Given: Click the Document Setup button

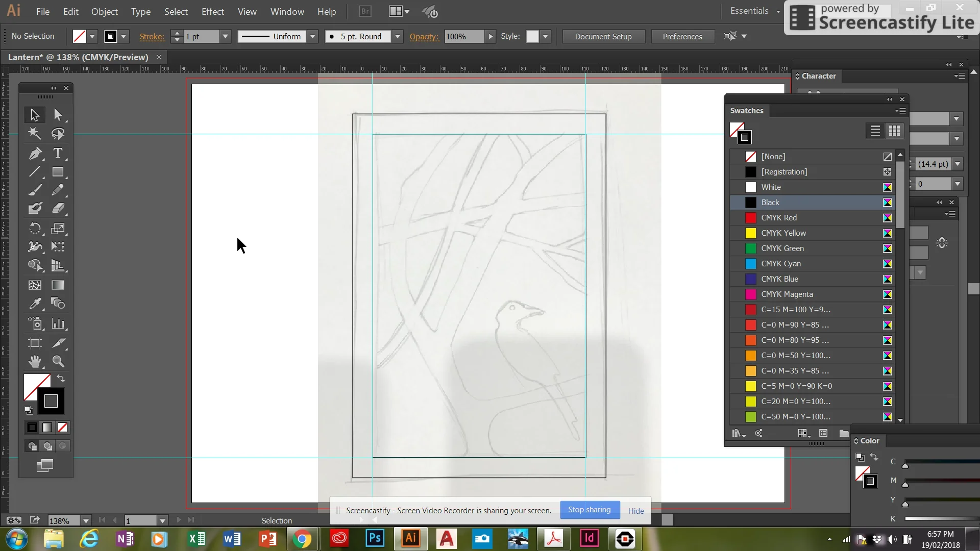Looking at the screenshot, I should point(603,36).
